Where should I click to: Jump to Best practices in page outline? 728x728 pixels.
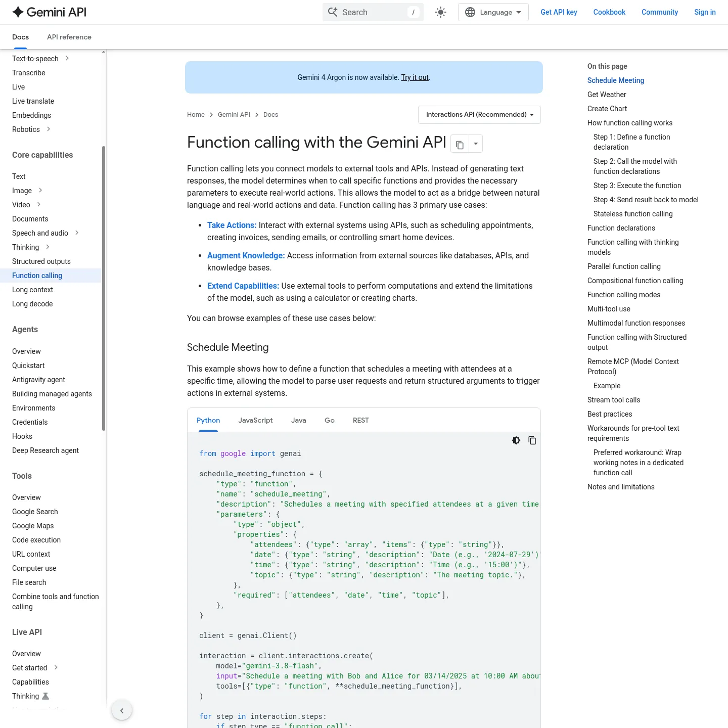pyautogui.click(x=610, y=414)
